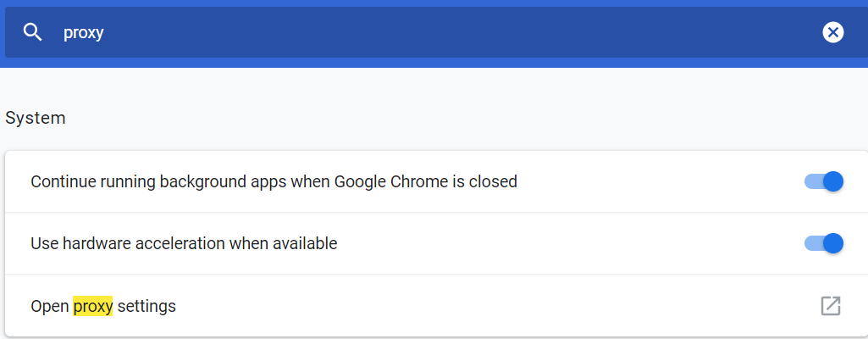The image size is (868, 339).
Task: Click blank space in the background apps row
Action: (661, 181)
